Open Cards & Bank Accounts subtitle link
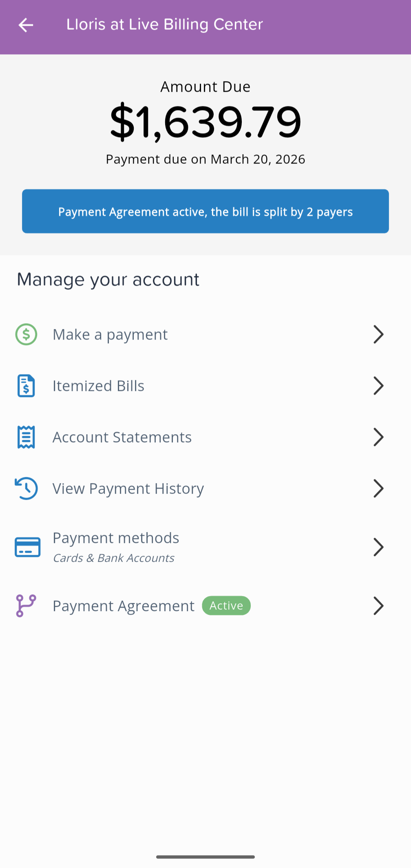411x868 pixels. point(114,558)
